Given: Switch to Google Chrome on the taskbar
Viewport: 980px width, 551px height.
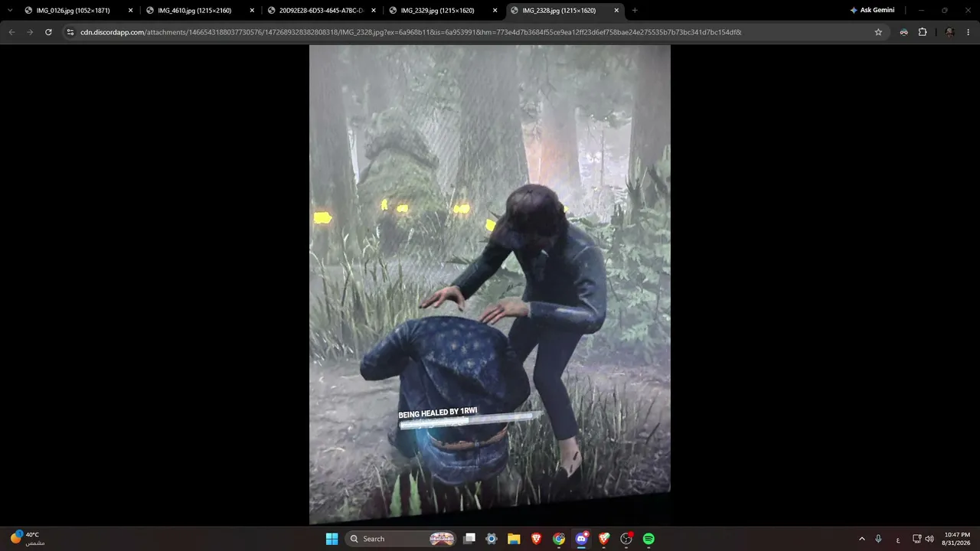Looking at the screenshot, I should tap(559, 539).
